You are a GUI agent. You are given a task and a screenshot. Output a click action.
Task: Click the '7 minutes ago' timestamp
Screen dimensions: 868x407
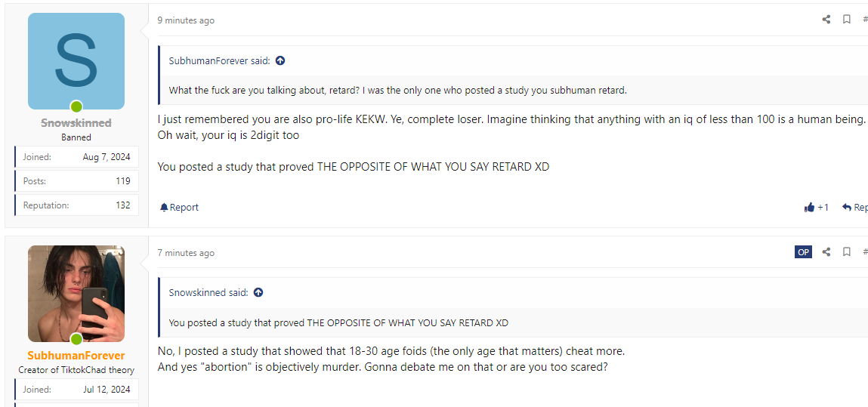point(186,253)
